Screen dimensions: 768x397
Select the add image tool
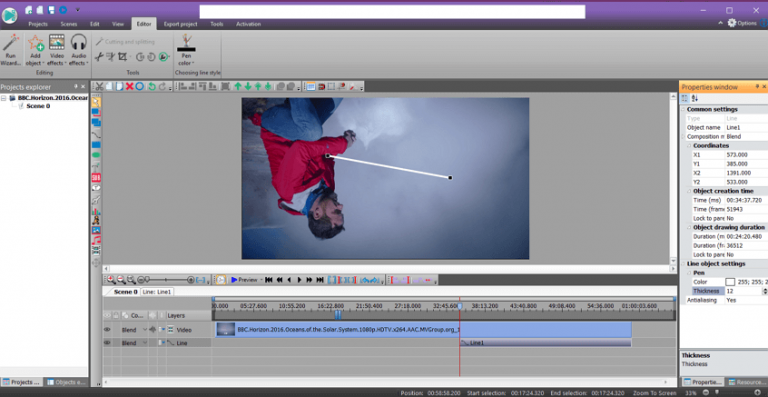96,230
